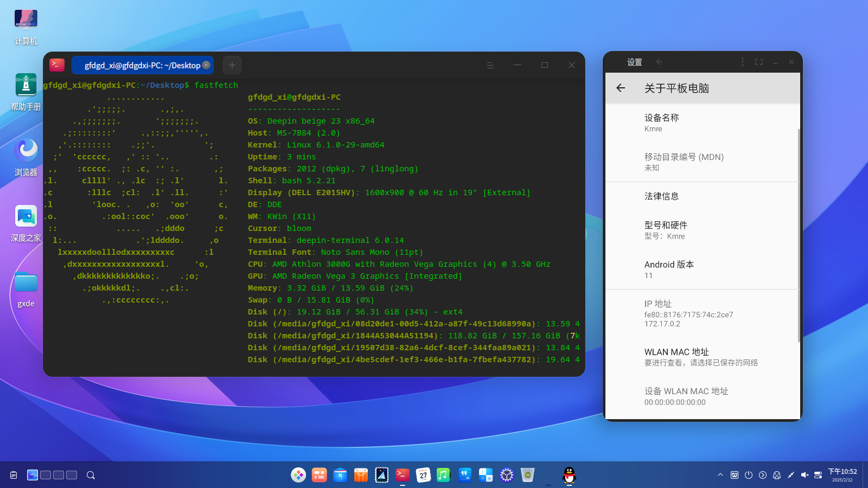
Task: Open the clipboard icon at the taskbar's left end
Action: tap(14, 475)
